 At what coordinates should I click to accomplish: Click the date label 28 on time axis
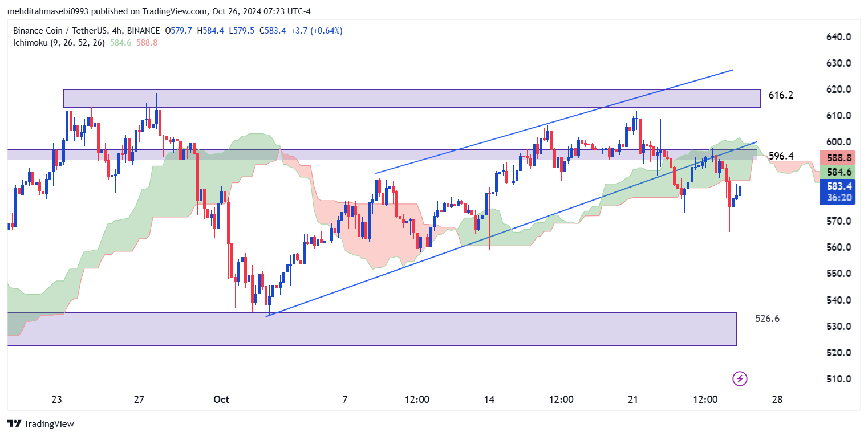tap(777, 400)
